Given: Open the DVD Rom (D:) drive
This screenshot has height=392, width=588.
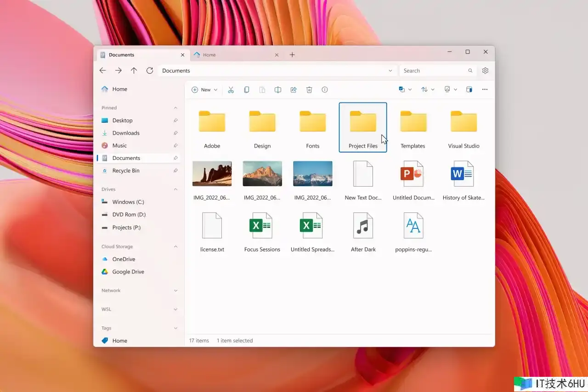Looking at the screenshot, I should [x=139, y=215].
